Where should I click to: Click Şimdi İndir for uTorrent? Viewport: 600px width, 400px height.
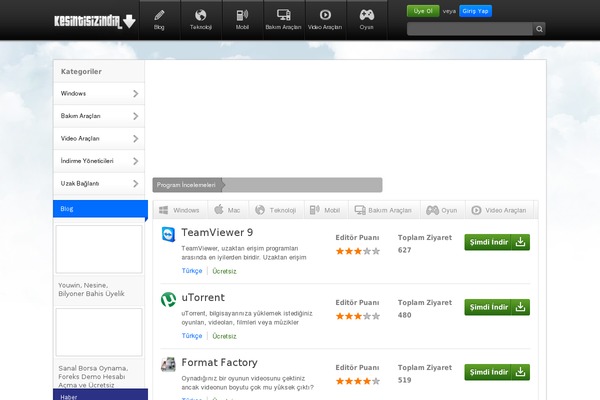497,307
